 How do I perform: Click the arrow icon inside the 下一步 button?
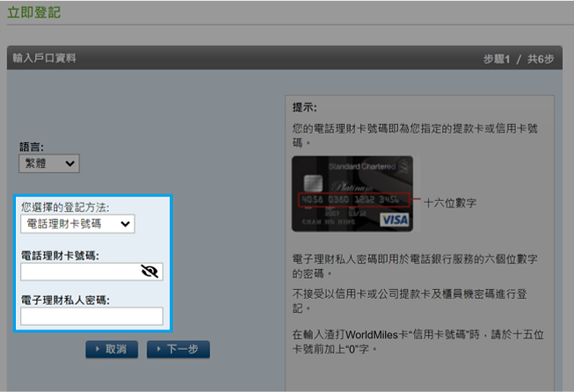click(158, 350)
